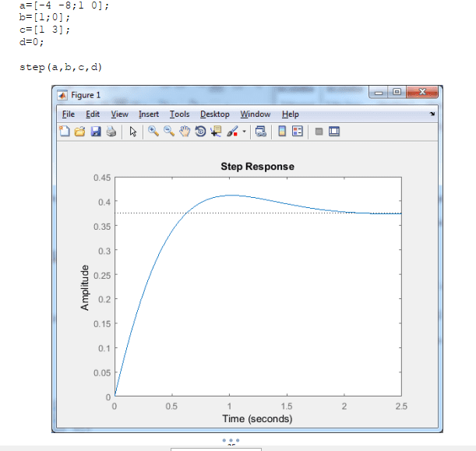The width and height of the screenshot is (476, 451).
Task: Click the MATLAB logo in Figure 1 title bar
Action: [62, 95]
